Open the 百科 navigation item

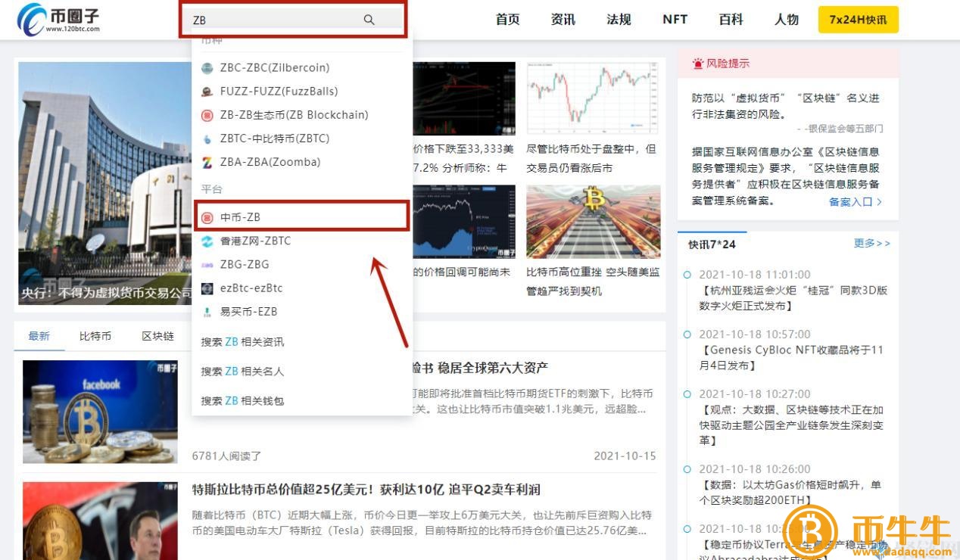point(731,20)
